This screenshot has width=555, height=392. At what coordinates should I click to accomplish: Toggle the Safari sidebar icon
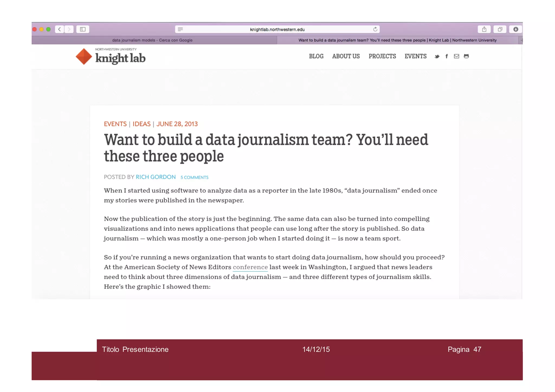(x=83, y=29)
